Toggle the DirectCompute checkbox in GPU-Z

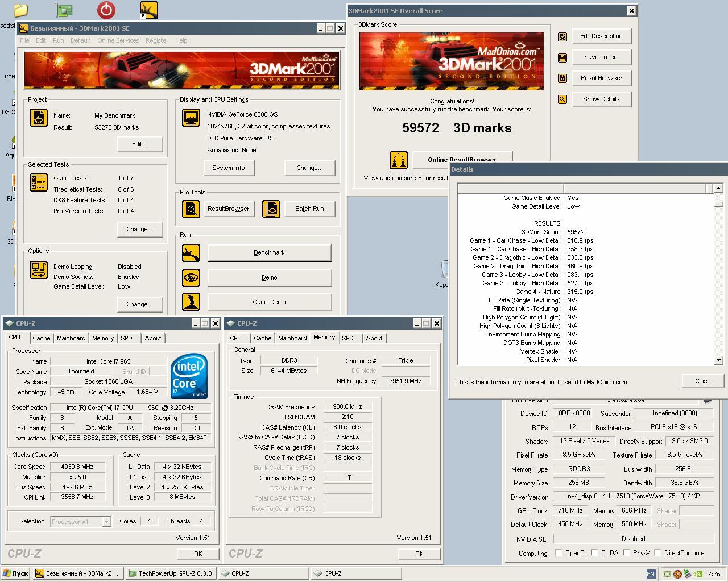(x=657, y=552)
